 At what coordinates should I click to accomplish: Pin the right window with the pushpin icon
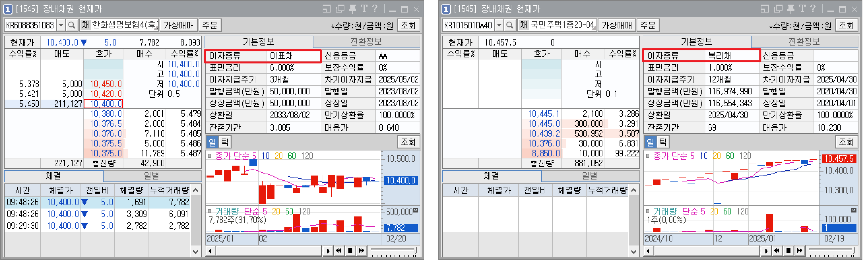[791, 9]
